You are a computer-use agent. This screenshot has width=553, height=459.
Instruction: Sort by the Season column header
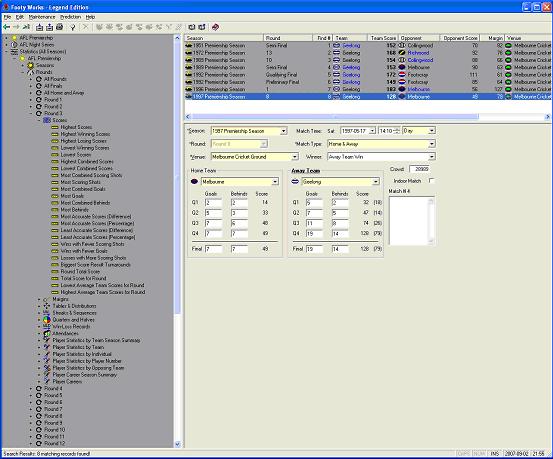coord(224,38)
